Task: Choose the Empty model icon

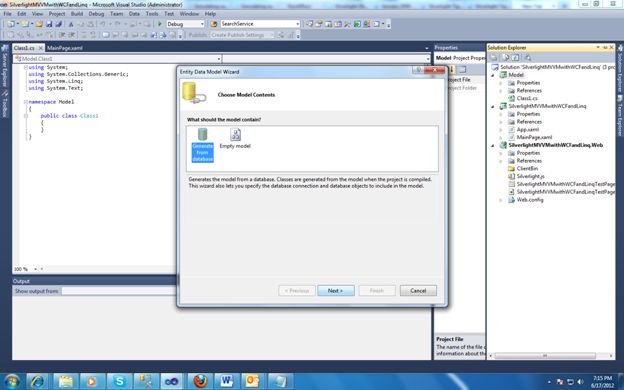Action: point(235,138)
